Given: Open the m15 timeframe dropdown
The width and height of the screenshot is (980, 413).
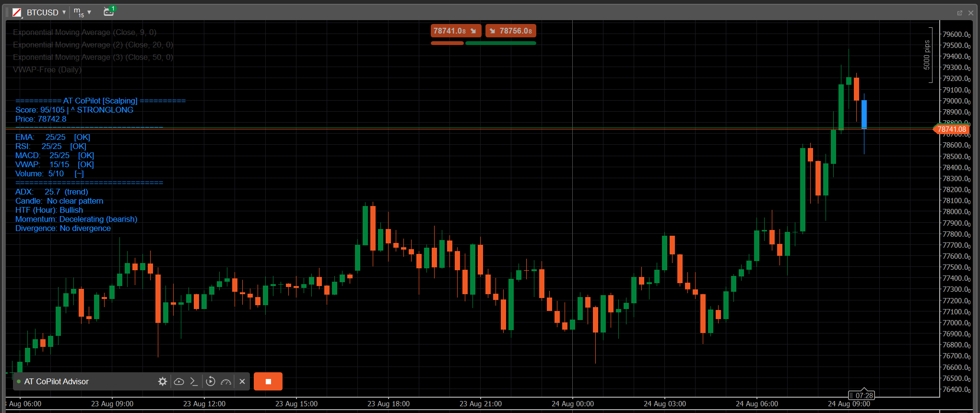Looking at the screenshot, I should pyautogui.click(x=82, y=12).
